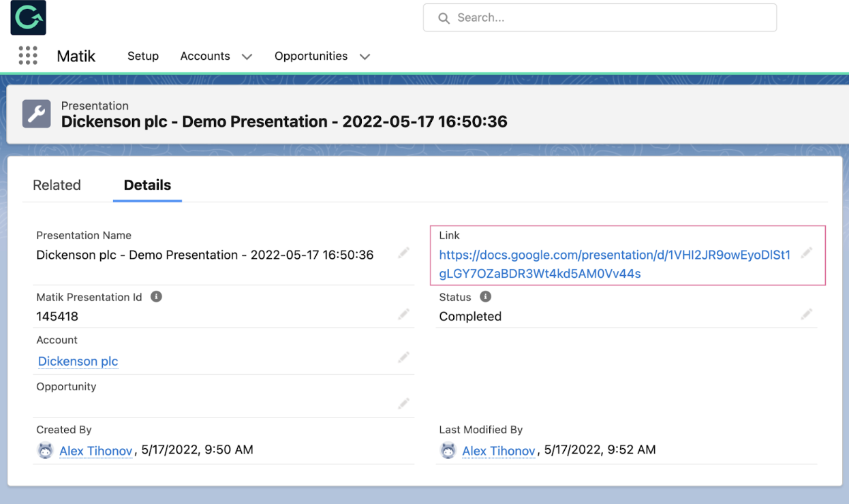Click the Created By user avatar
Image resolution: width=849 pixels, height=504 pixels.
[x=45, y=450]
